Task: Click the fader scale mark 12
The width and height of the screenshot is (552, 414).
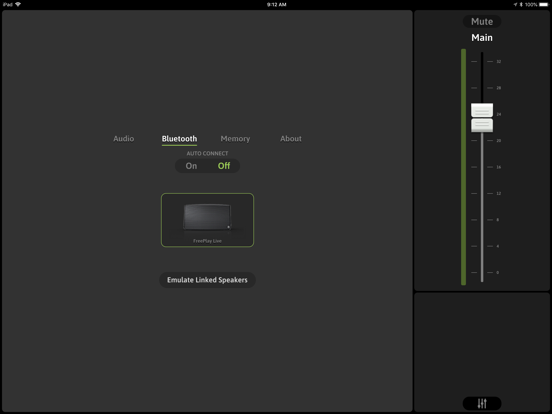Action: click(498, 194)
